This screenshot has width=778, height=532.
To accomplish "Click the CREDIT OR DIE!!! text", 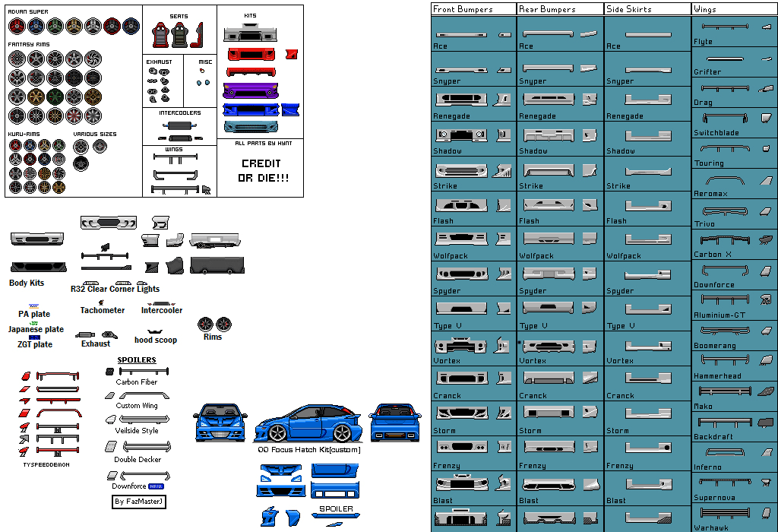I will 261,170.
